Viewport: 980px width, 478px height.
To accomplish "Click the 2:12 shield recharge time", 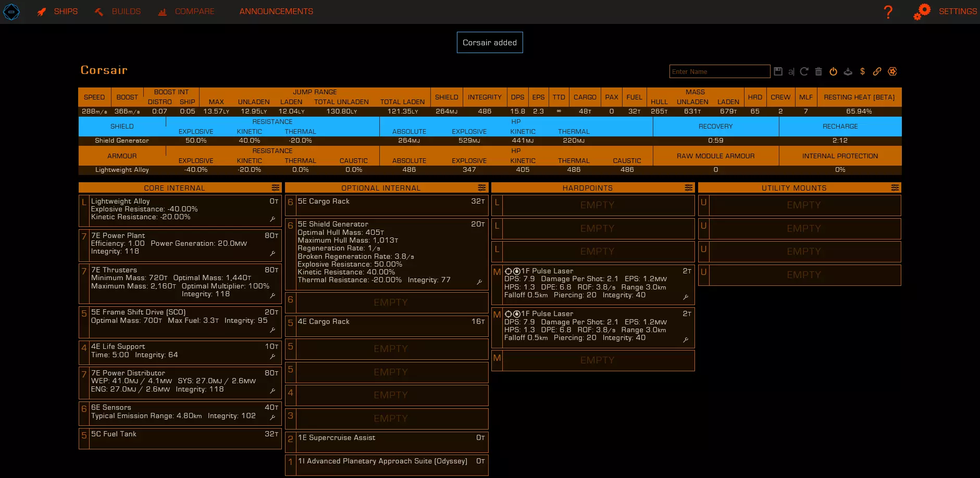I will (x=840, y=141).
